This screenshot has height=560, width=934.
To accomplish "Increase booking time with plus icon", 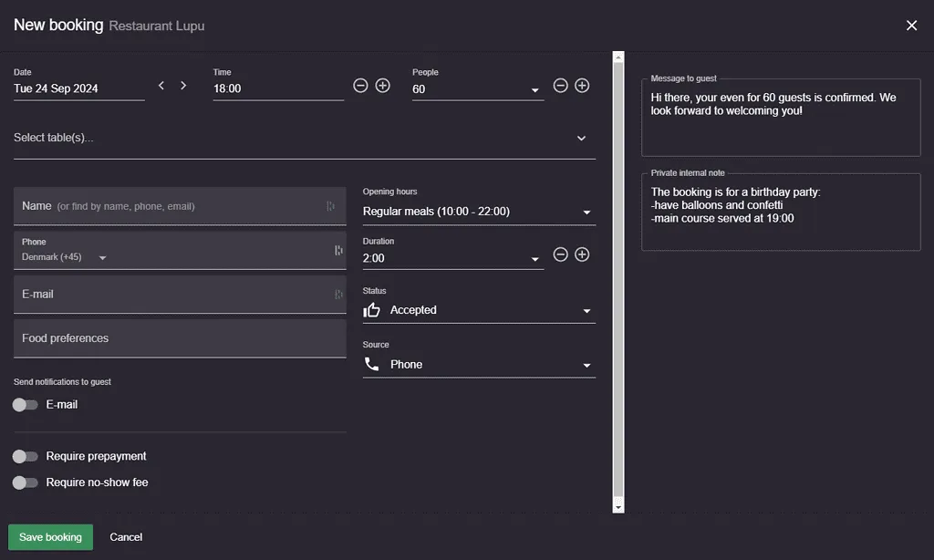I will tap(382, 86).
